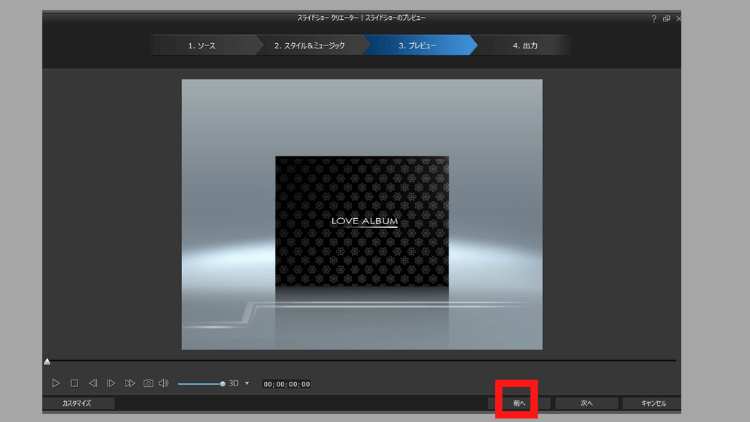Take a snapshot with camera icon
Viewport: 750px width, 422px height.
(x=148, y=383)
